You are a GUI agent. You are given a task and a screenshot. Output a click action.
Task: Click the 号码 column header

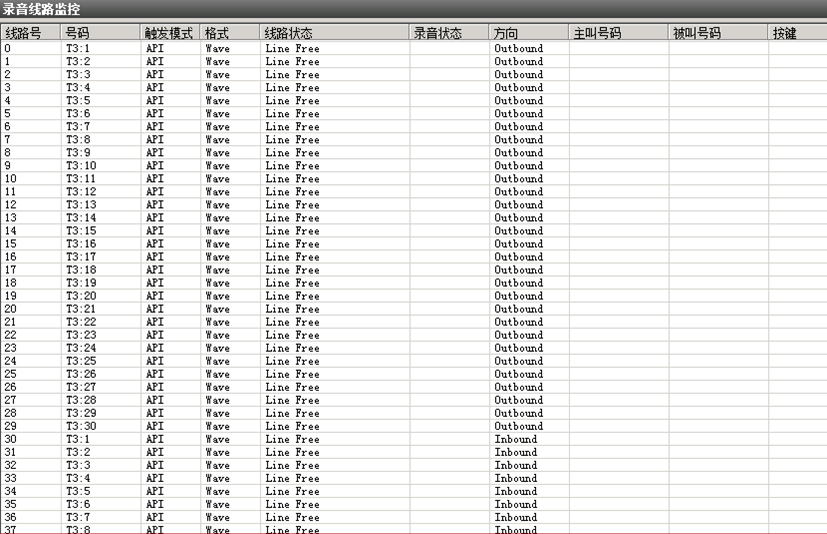click(100, 33)
